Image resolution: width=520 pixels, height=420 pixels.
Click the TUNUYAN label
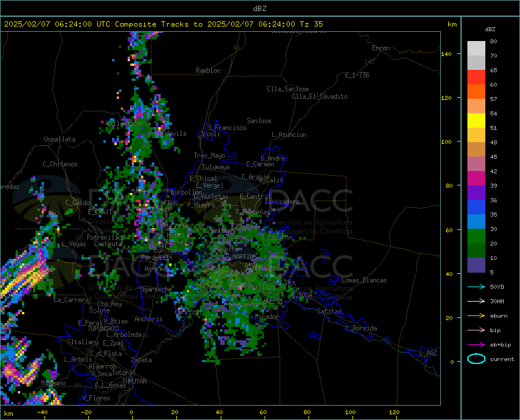[134, 381]
